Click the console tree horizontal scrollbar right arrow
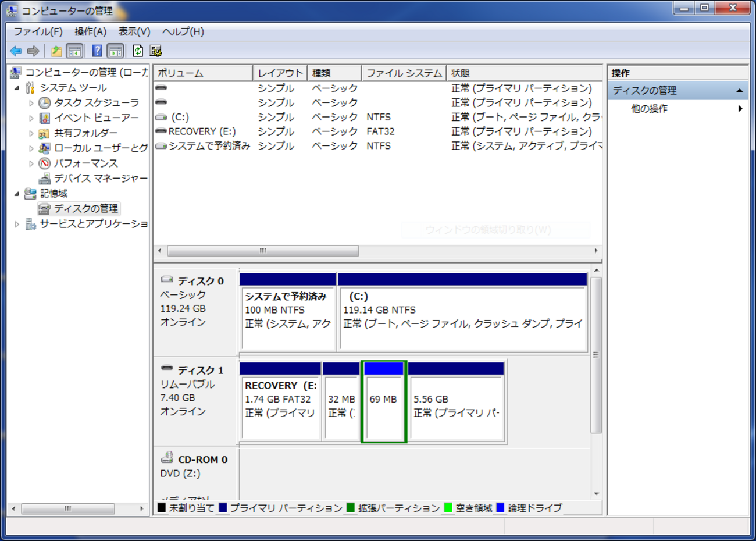This screenshot has height=541, width=756. 142,509
